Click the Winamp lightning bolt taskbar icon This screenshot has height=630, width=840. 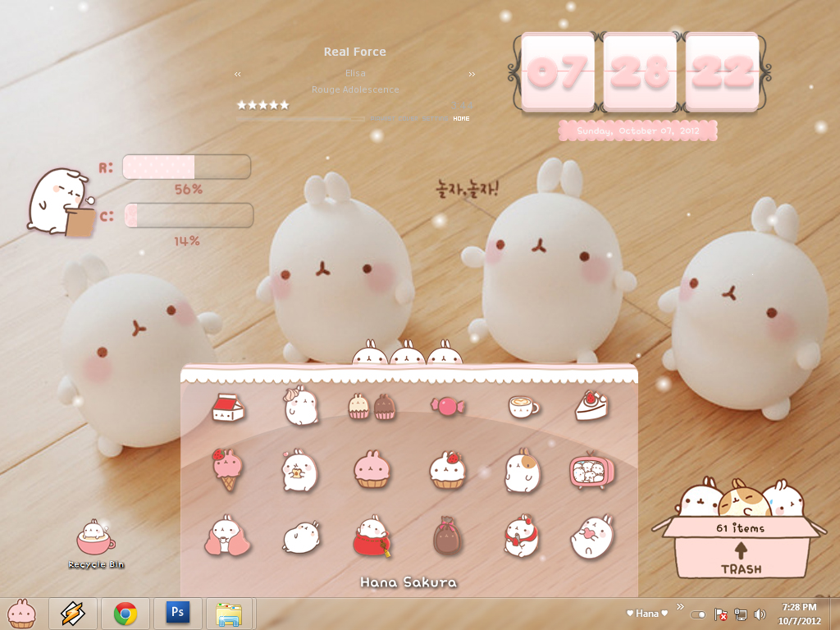(x=73, y=613)
